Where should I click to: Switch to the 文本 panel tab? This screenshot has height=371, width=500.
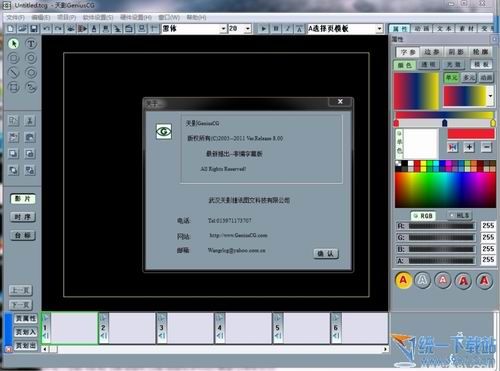point(444,29)
